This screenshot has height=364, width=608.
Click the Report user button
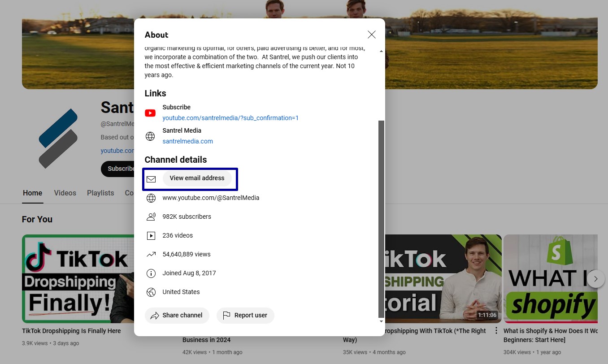245,315
